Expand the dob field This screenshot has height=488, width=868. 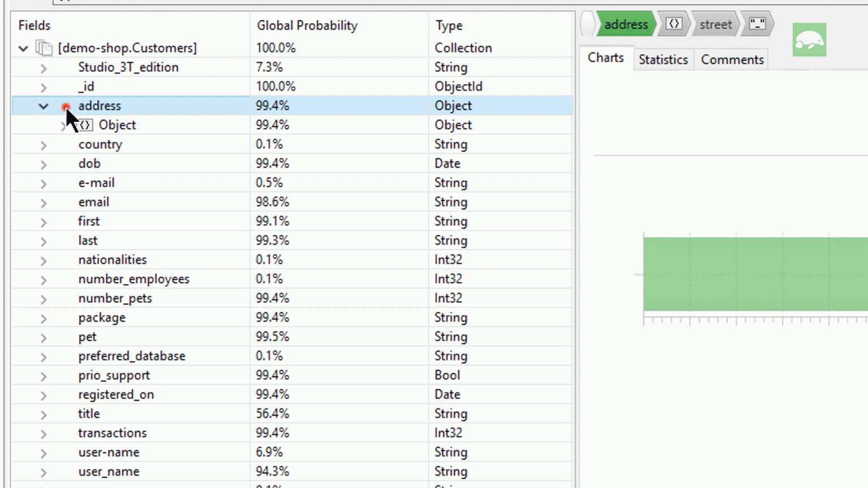44,164
